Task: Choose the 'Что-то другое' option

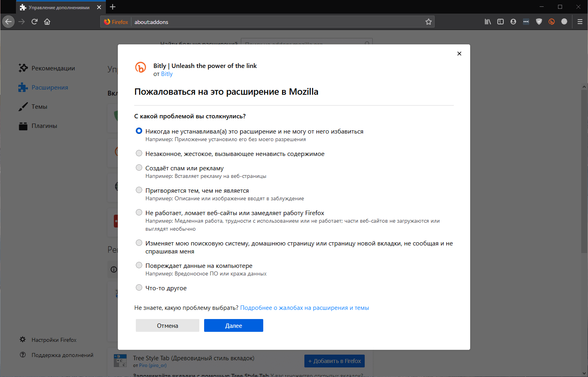Action: 139,287
